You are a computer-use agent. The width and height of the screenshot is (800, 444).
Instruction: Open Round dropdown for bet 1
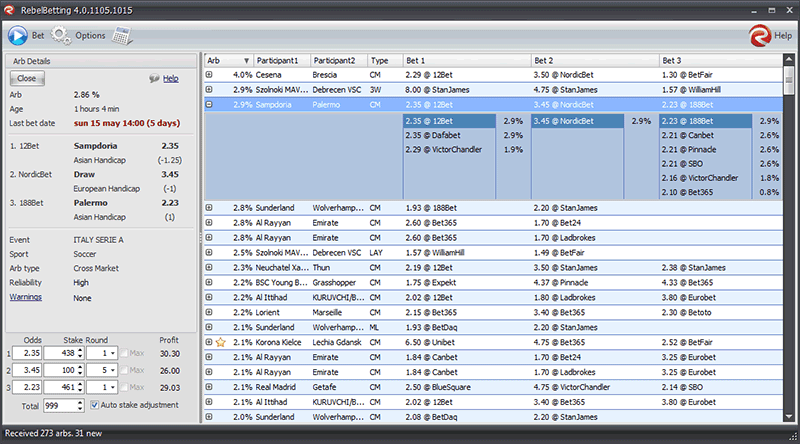tap(113, 353)
